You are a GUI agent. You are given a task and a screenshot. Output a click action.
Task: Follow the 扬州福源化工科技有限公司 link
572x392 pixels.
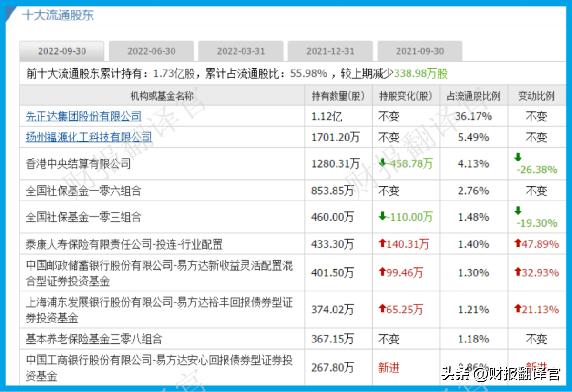point(89,138)
